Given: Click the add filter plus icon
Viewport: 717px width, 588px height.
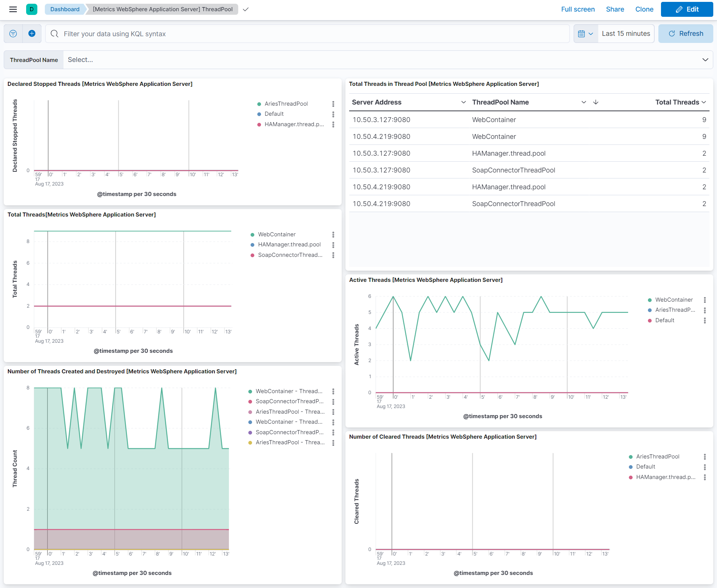Looking at the screenshot, I should pos(32,34).
